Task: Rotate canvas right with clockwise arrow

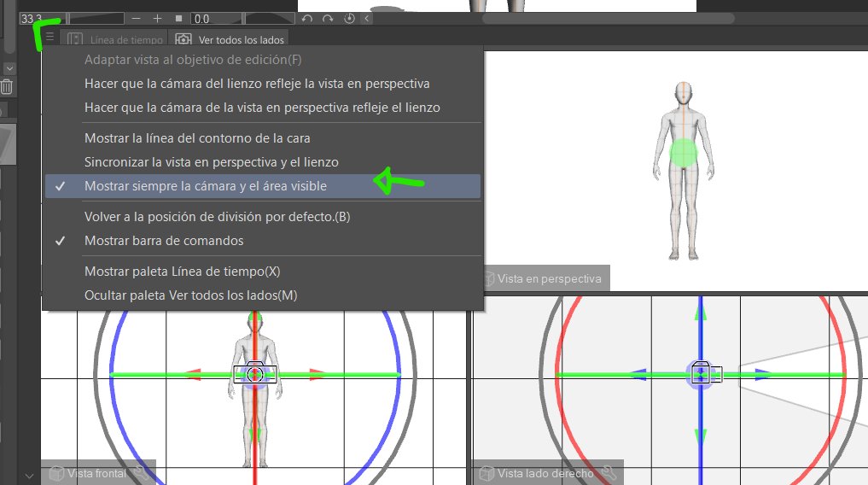Action: coord(328,18)
